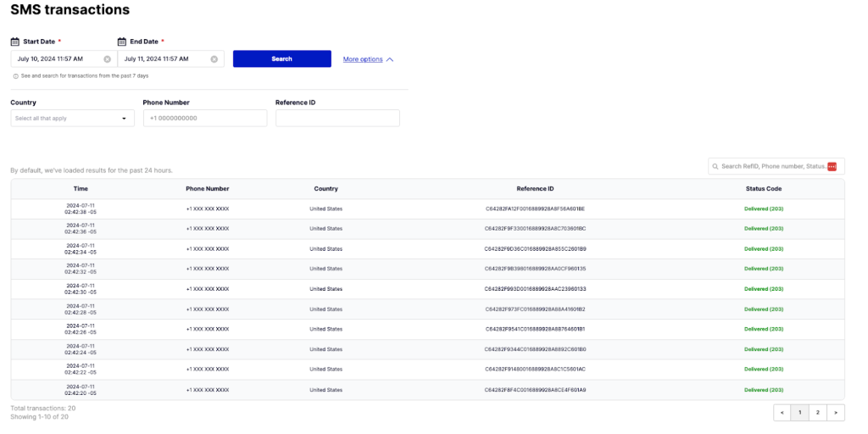
Task: Collapse the More options chevron
Action: [390, 59]
